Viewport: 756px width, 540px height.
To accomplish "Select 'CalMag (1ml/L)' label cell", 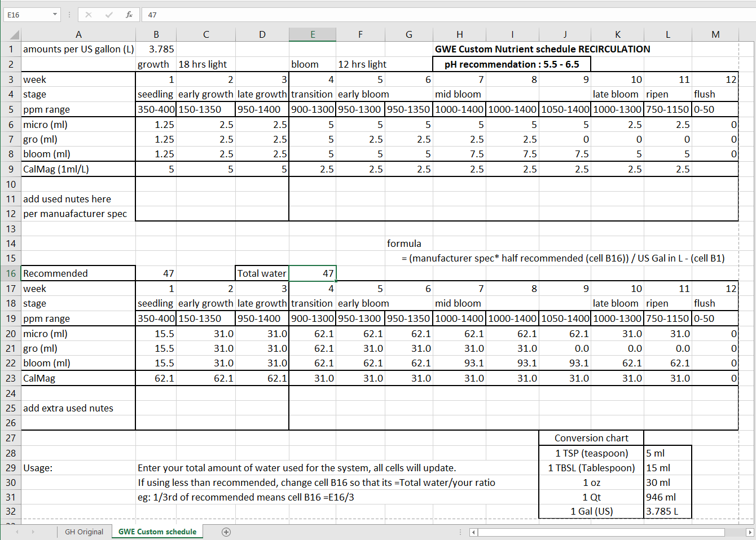I will point(78,169).
